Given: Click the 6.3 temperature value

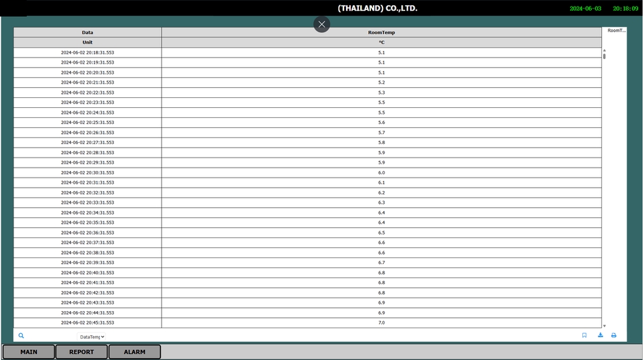Looking at the screenshot, I should [381, 202].
